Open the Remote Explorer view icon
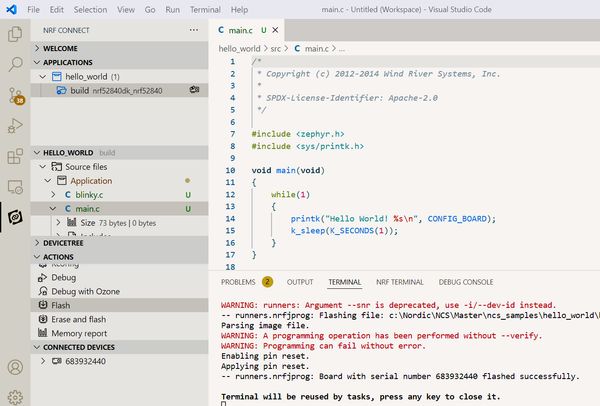Image resolution: width=600 pixels, height=406 pixels. tap(15, 187)
